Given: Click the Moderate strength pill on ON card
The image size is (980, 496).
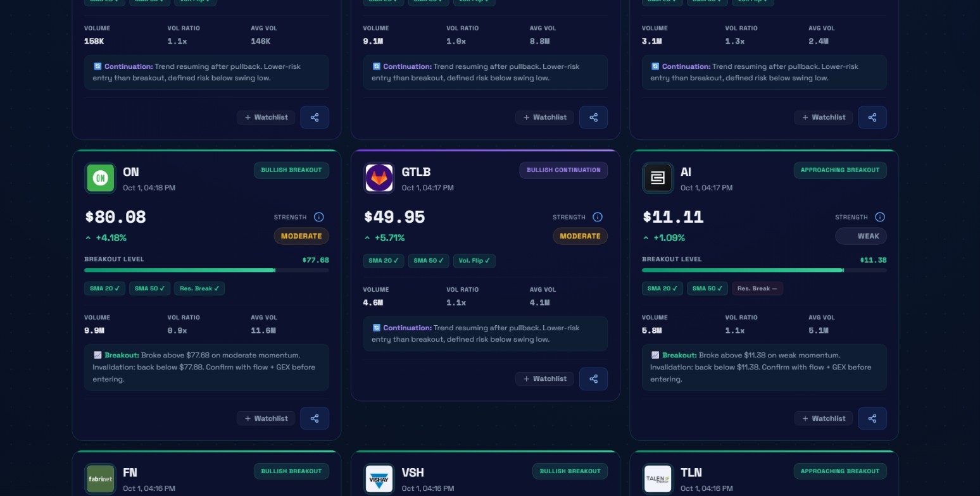Looking at the screenshot, I should pos(301,236).
